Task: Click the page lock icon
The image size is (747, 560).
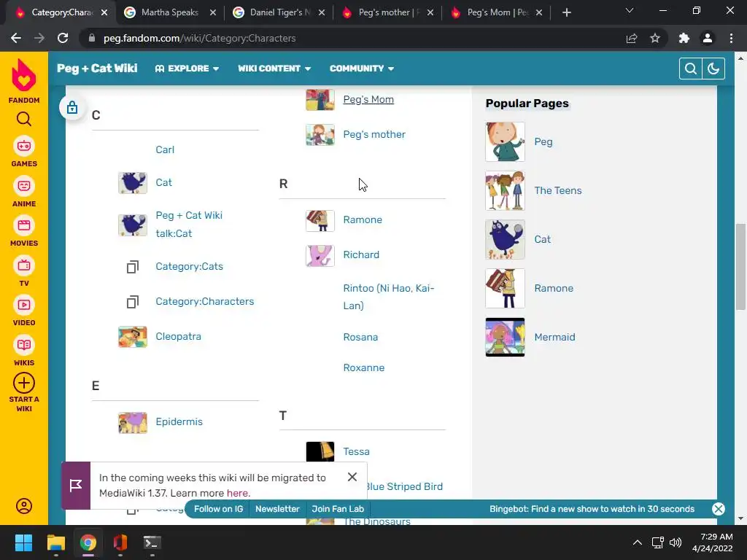Action: 72,108
